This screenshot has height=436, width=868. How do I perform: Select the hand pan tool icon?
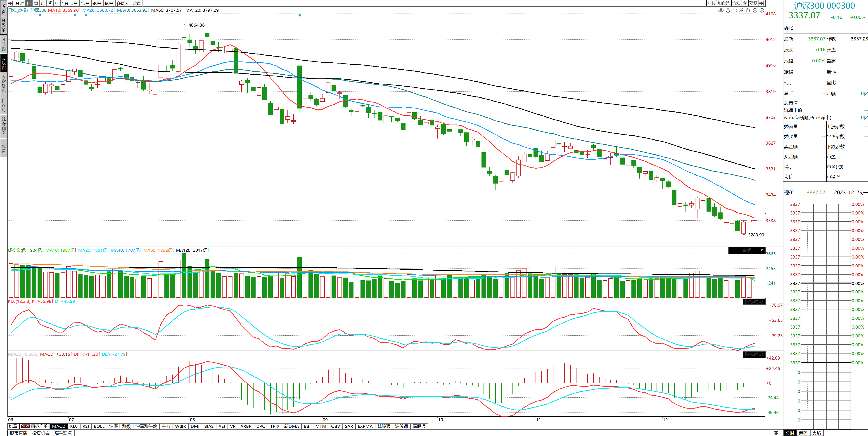(x=728, y=10)
